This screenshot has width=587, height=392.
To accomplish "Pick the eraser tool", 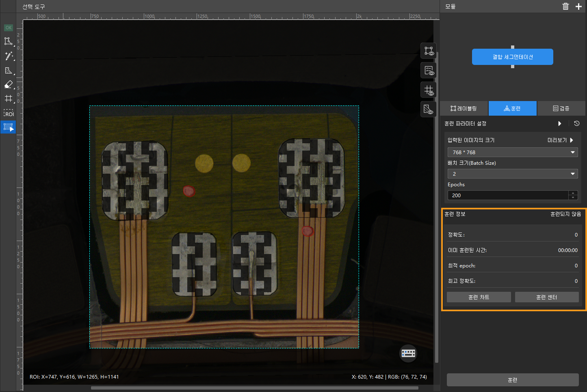I will pyautogui.click(x=8, y=84).
